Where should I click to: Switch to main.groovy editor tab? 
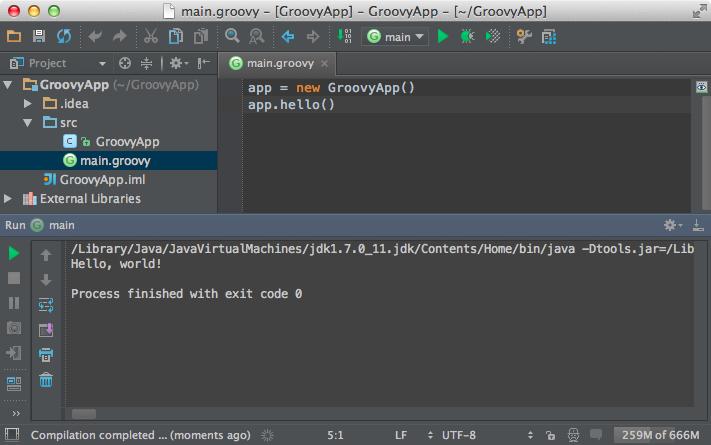280,63
